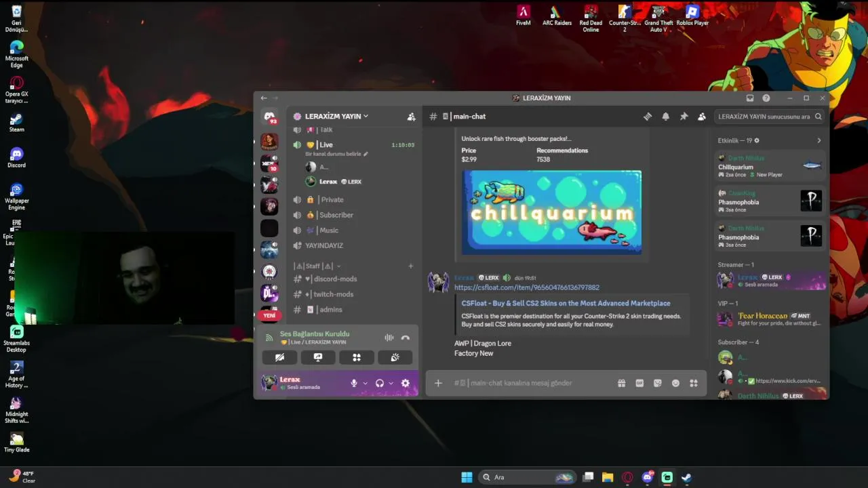Open the Discord help question mark icon
The height and width of the screenshot is (488, 868).
[x=766, y=98]
